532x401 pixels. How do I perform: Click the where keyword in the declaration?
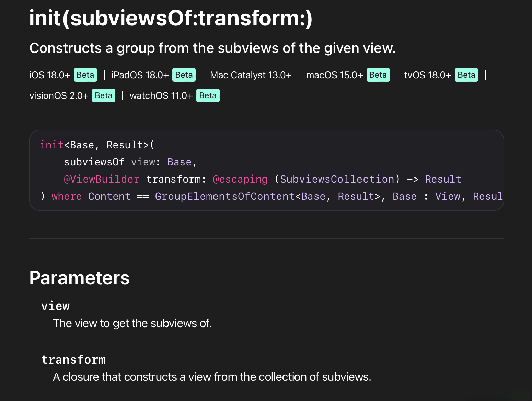point(67,196)
